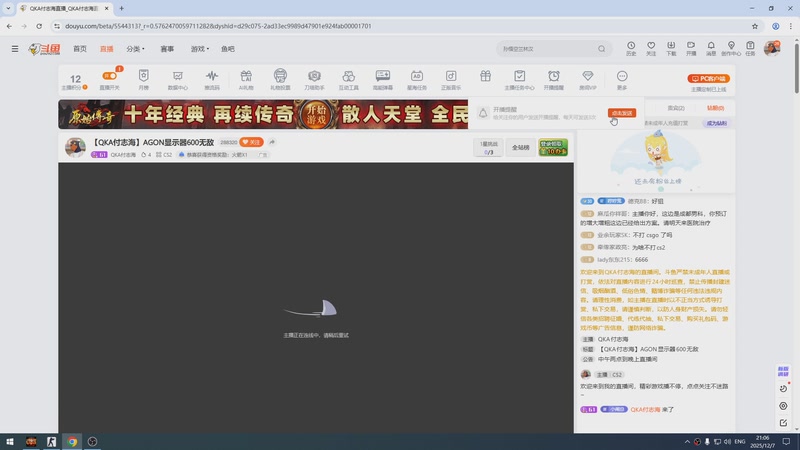800x450 pixels.
Task: Expand the 游戏 games dropdown
Action: pyautogui.click(x=199, y=49)
